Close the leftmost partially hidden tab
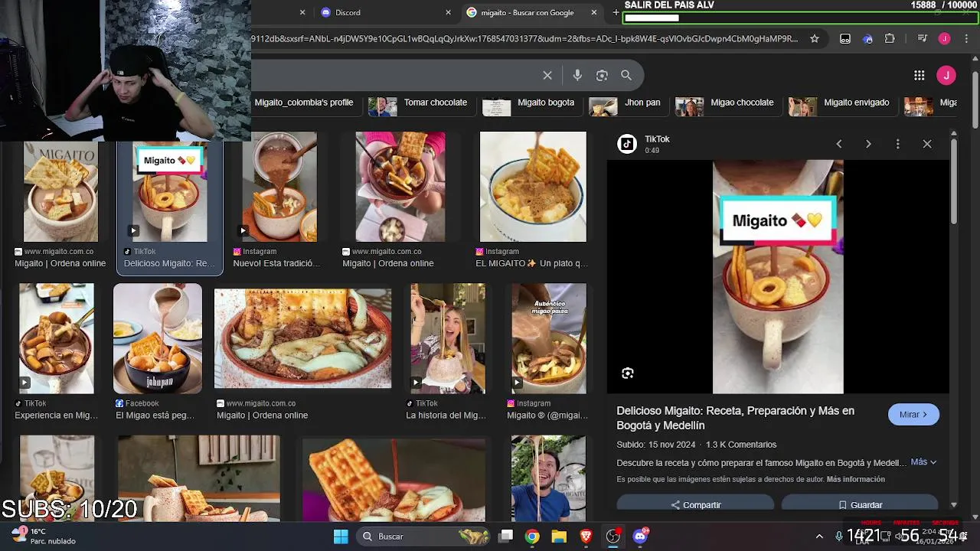 click(302, 12)
